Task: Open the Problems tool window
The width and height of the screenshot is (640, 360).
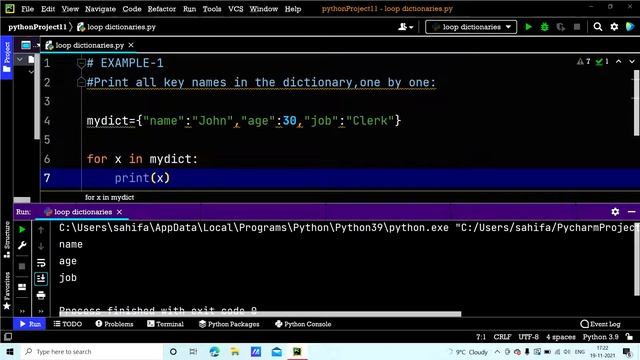Action: pyautogui.click(x=114, y=324)
